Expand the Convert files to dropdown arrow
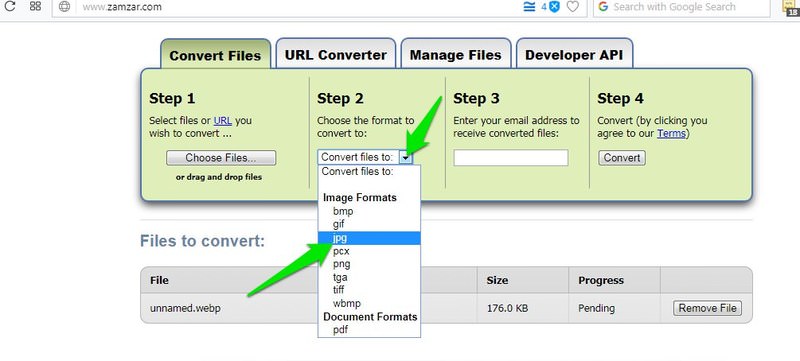Viewport: 800px width, 361px height. point(406,158)
